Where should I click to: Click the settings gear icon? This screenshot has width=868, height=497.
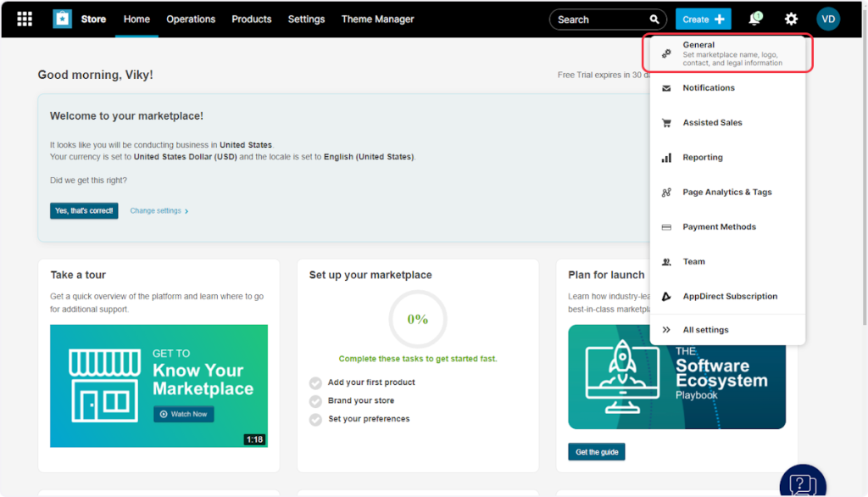[791, 19]
